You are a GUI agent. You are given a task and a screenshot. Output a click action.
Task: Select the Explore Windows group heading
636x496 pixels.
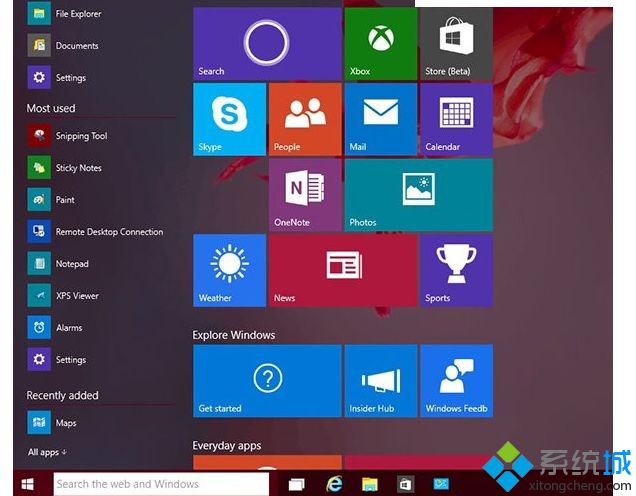coord(234,335)
